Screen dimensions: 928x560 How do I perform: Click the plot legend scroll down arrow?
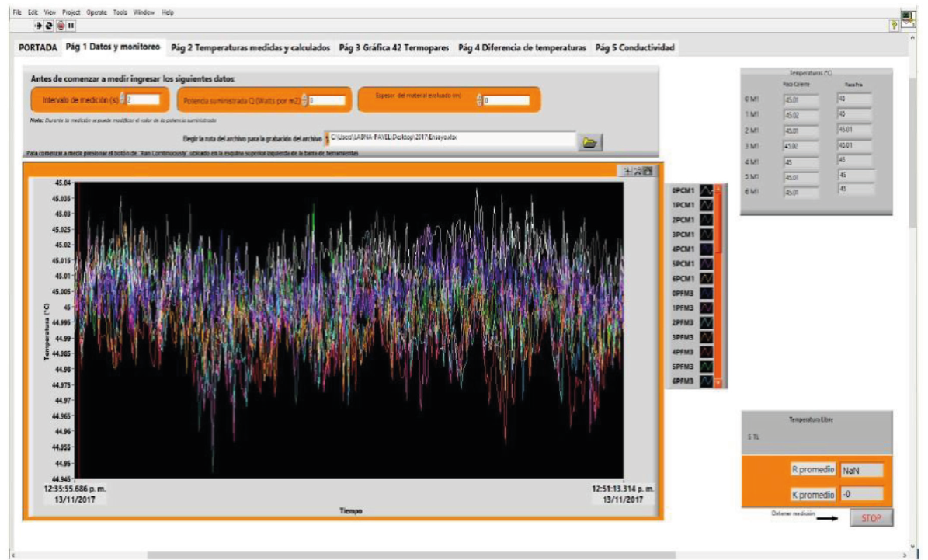718,383
